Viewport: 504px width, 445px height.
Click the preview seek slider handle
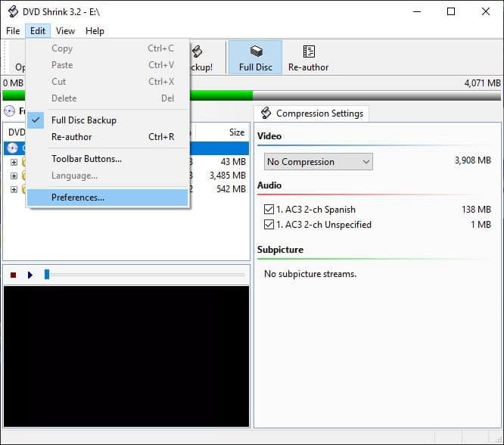point(47,274)
